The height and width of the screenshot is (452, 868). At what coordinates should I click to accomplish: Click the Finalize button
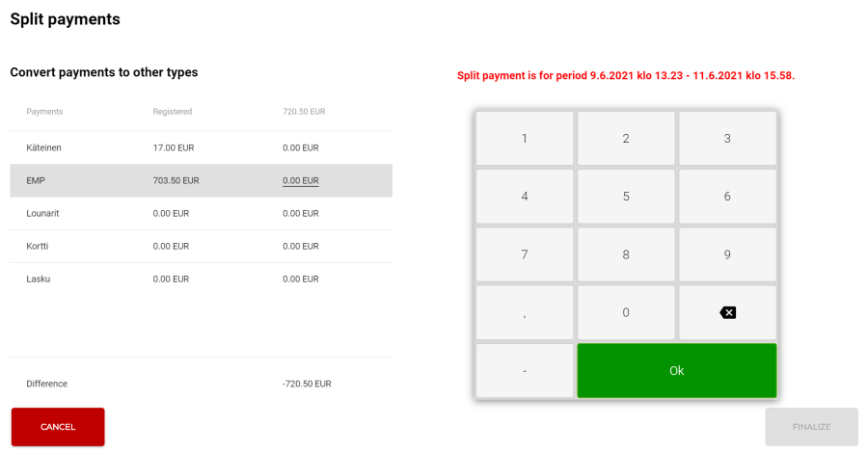pos(811,427)
